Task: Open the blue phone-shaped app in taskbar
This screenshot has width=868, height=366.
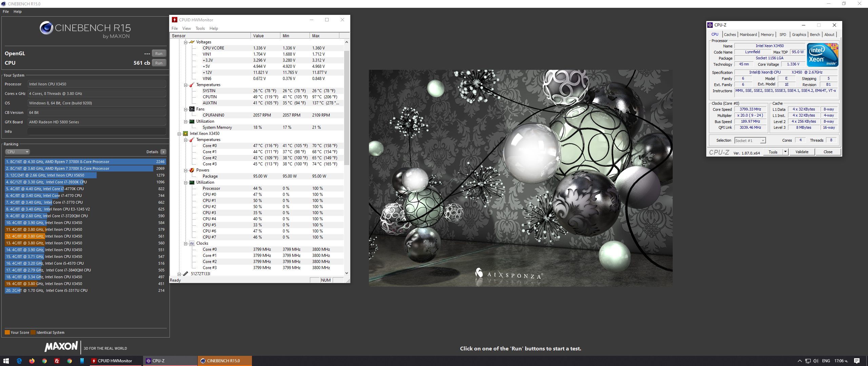Action: coord(82,361)
